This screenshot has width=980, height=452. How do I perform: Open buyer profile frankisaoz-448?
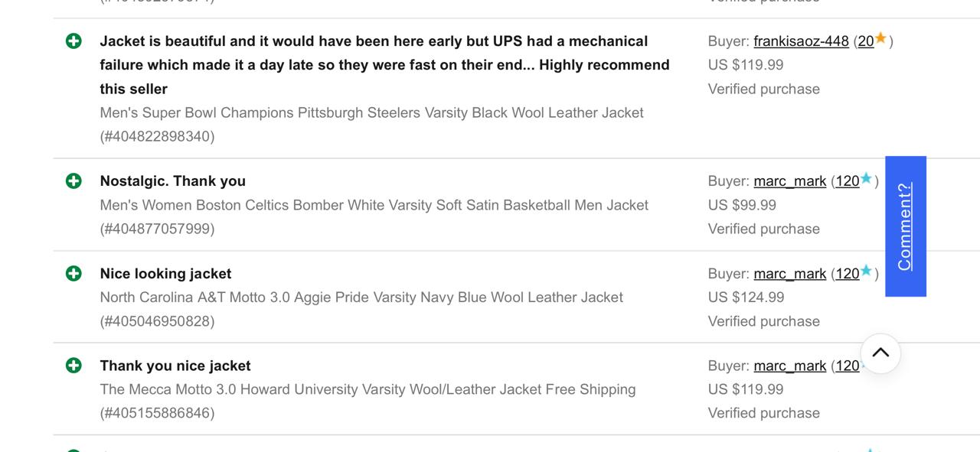801,41
